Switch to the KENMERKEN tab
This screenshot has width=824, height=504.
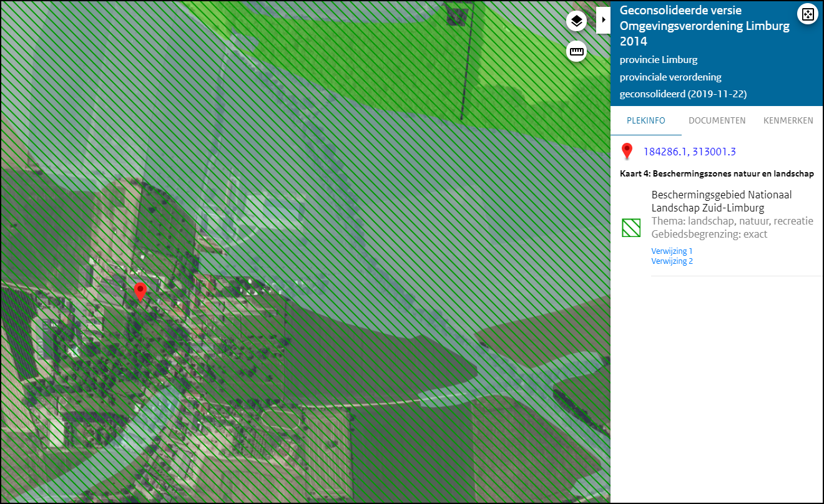(788, 120)
